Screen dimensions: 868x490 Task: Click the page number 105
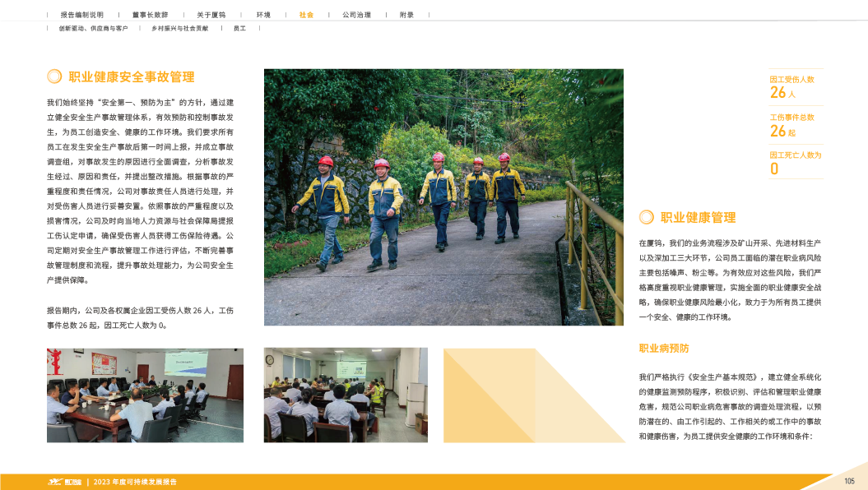[849, 481]
